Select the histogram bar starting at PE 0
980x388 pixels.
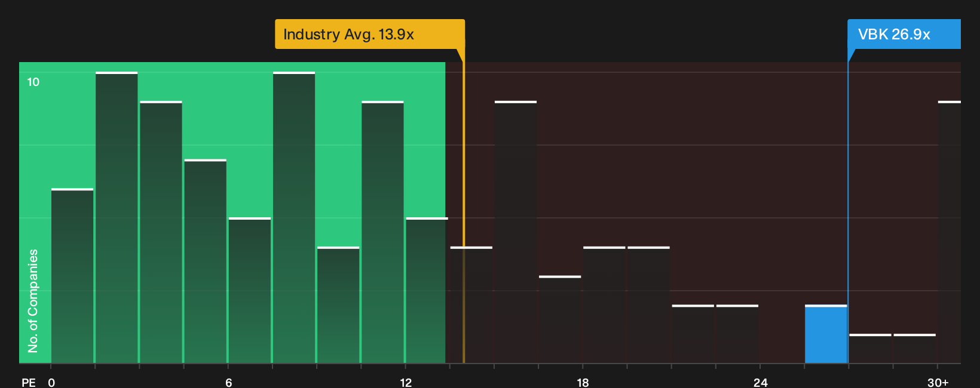point(72,276)
